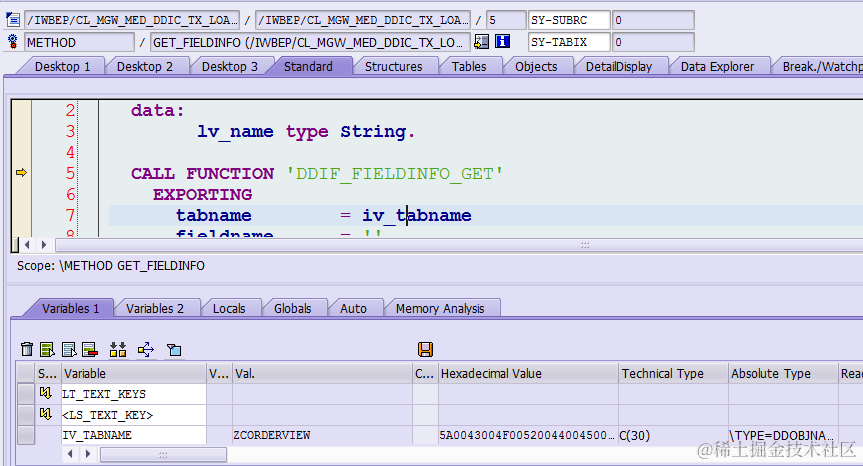
Task: Click the two yellow boxes with down arrows icon
Action: 118,349
